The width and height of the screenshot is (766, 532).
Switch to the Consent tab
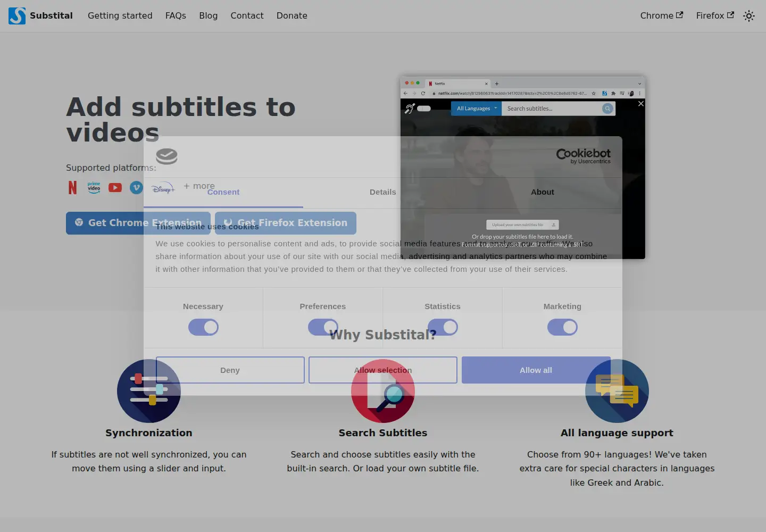223,192
